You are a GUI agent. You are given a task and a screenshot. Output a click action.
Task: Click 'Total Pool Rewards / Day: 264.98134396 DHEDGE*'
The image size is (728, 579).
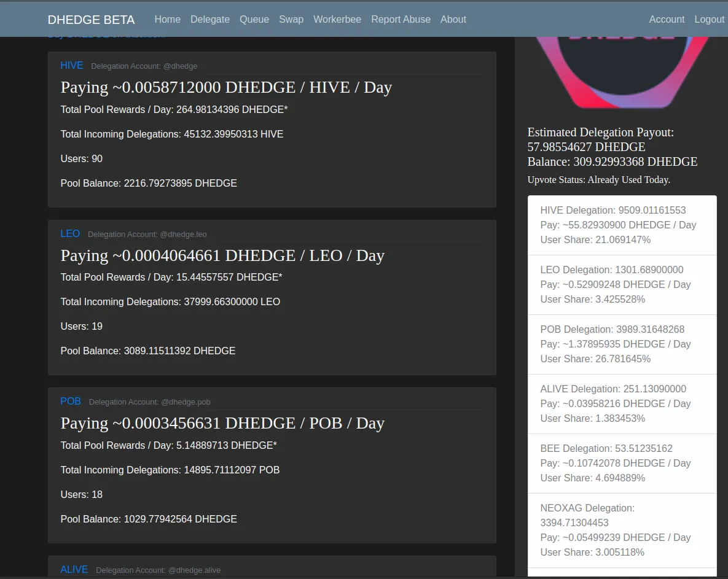click(174, 109)
